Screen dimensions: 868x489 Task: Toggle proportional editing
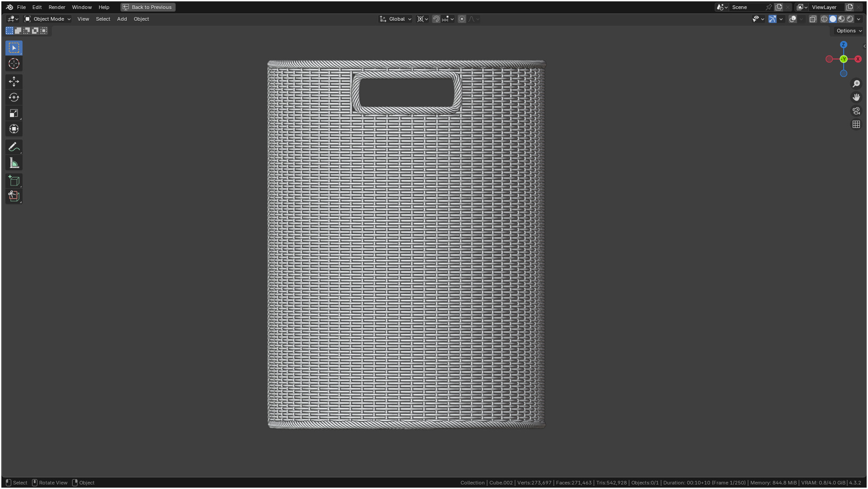(x=462, y=19)
